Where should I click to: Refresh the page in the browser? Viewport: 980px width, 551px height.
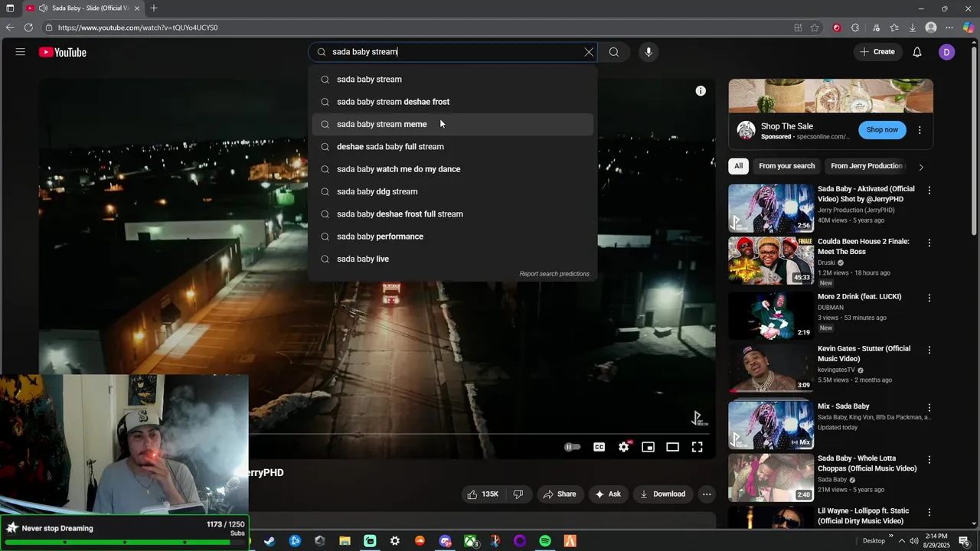click(28, 28)
